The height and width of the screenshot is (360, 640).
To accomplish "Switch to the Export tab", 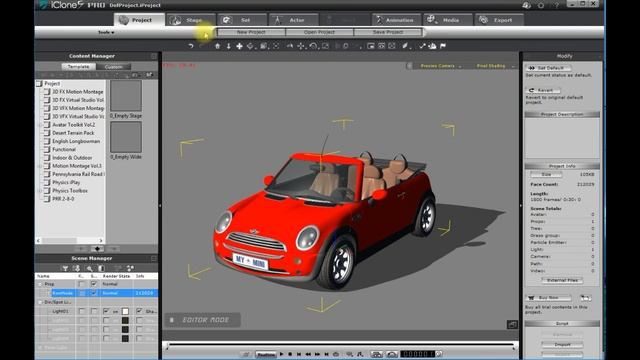I will [x=499, y=20].
